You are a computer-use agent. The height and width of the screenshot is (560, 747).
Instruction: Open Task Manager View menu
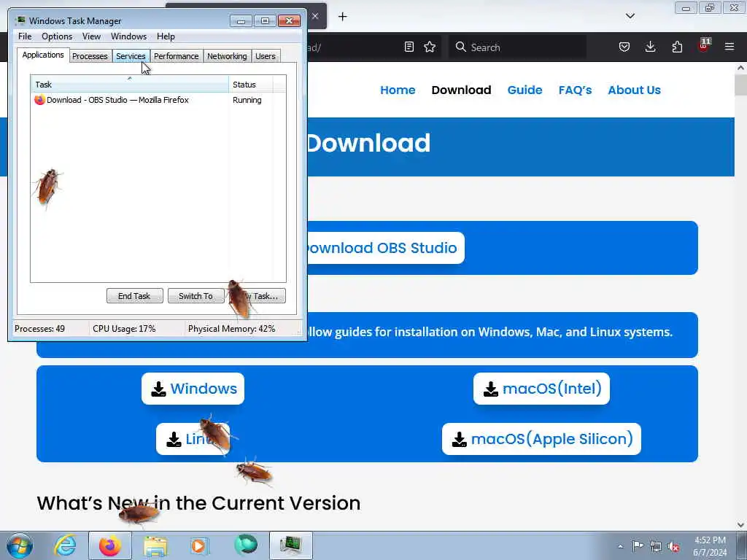pos(91,36)
